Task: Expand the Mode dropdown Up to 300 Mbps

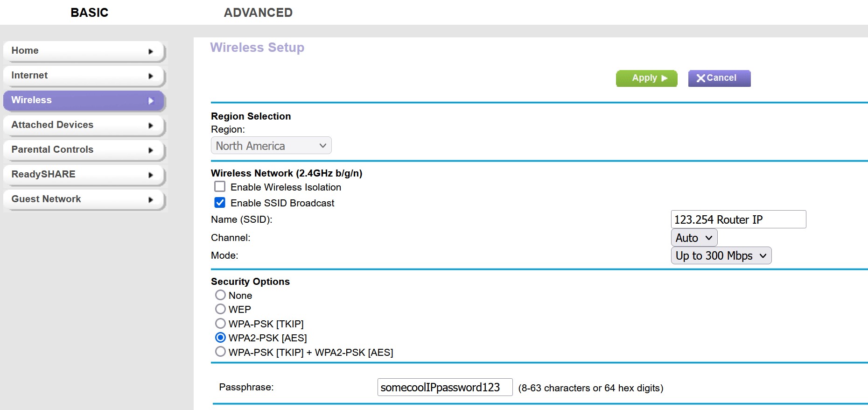Action: click(721, 256)
